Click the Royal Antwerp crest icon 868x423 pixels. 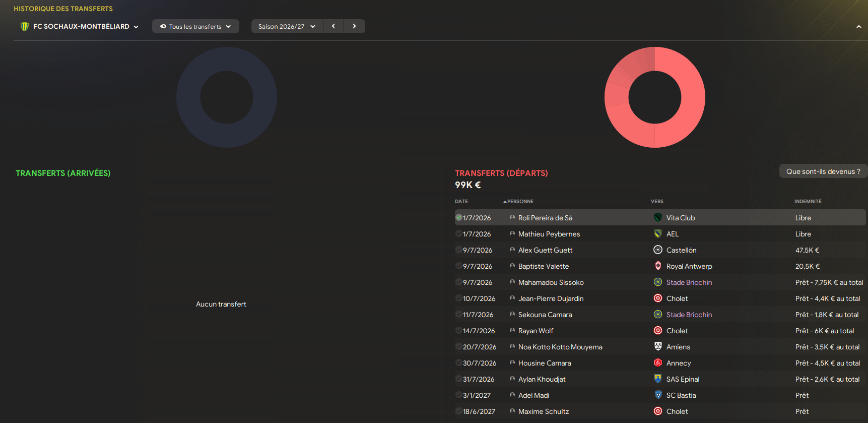click(657, 266)
